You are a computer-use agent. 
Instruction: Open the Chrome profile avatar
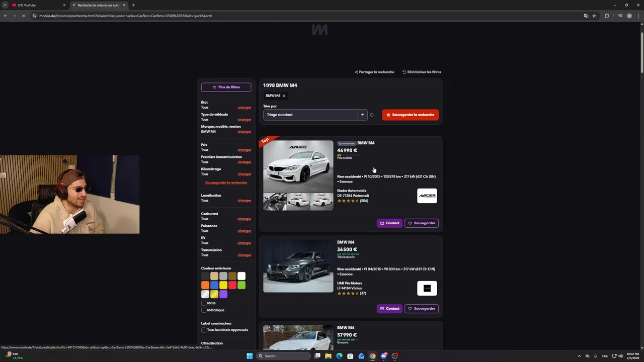tap(629, 16)
